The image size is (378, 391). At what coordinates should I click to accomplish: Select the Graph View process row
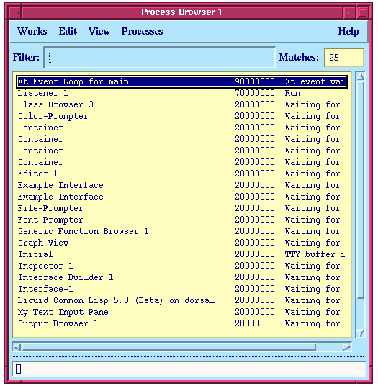(182, 243)
